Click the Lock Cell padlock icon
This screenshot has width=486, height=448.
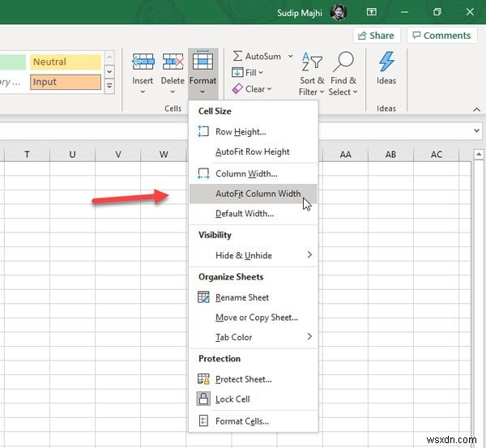[x=203, y=399]
